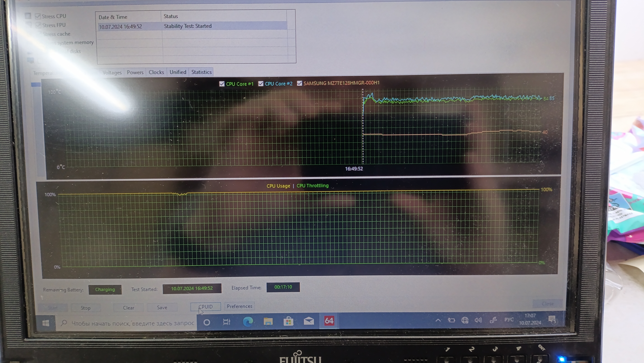Switch to the Unified tab

(178, 72)
